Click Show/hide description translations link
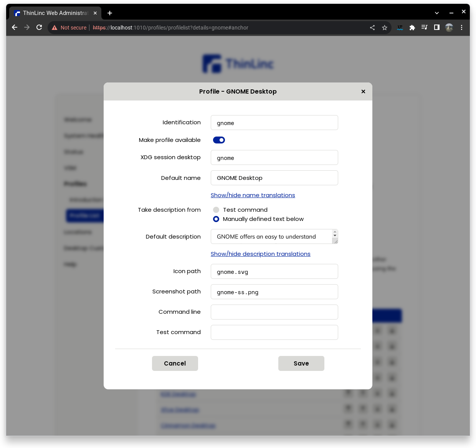The height and width of the screenshot is (448, 476). (261, 254)
